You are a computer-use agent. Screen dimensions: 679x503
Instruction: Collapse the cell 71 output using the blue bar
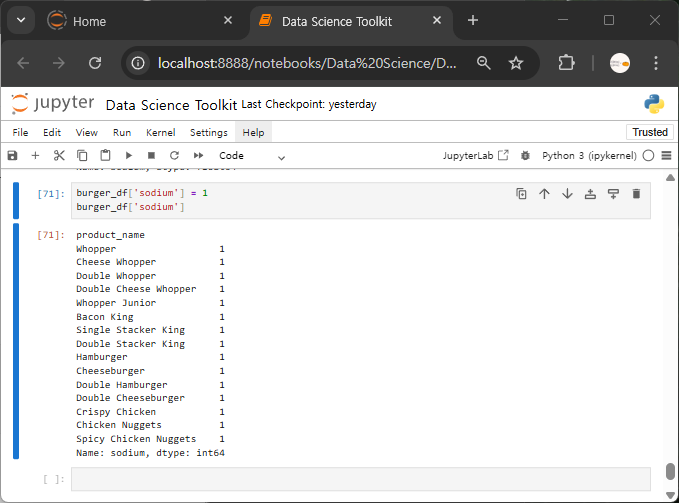[16, 341]
